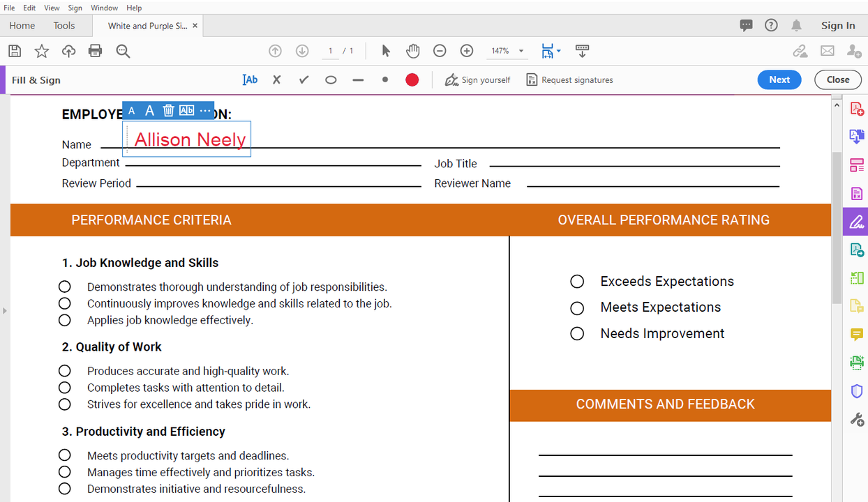868x502 pixels.
Task: Select the cross (X) annotation tool
Action: pos(276,79)
